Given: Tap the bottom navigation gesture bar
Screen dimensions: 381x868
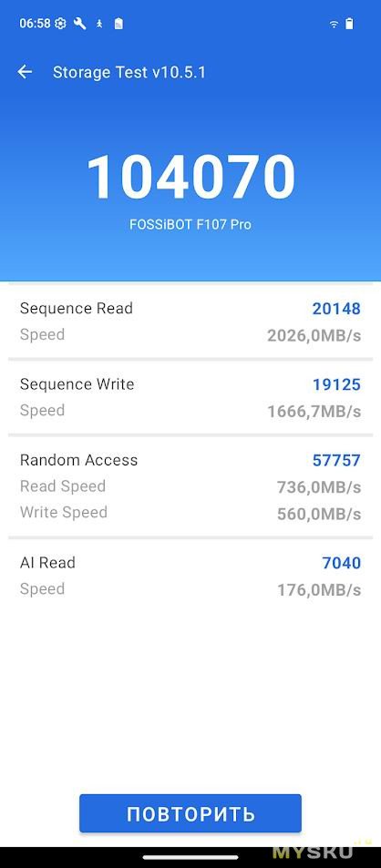Looking at the screenshot, I should [190, 858].
